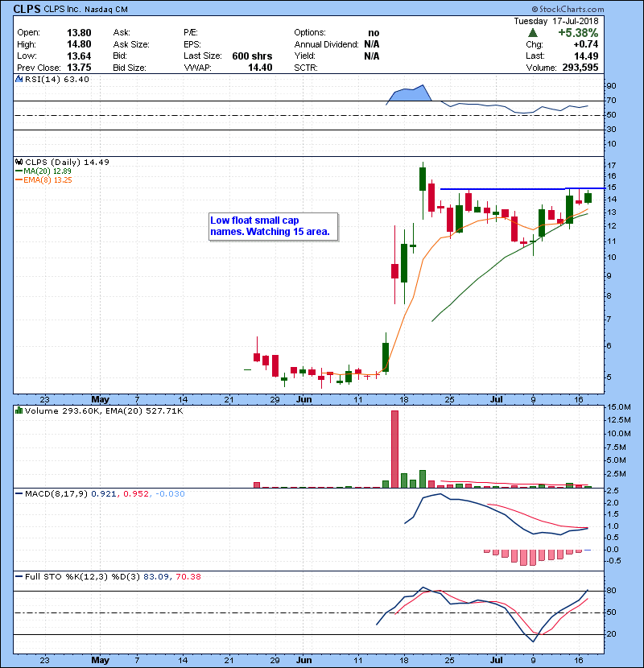Click the RSI indicator icon beside RSI(14)

coord(19,79)
